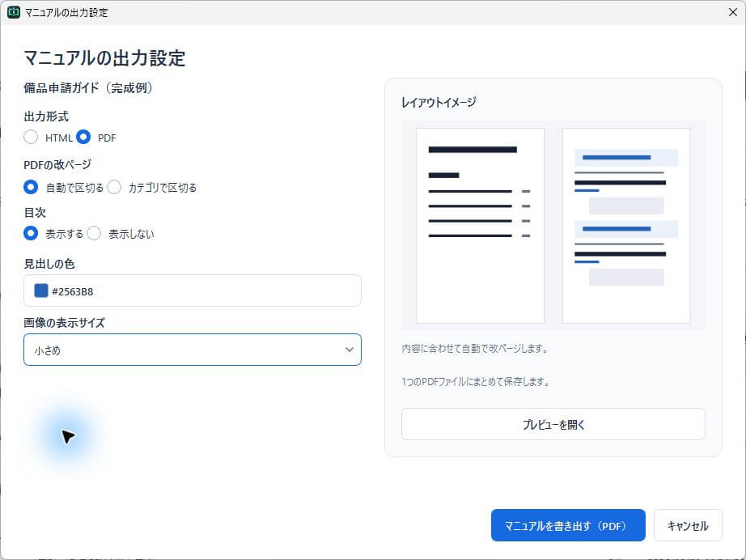
Task: Select 表示しない for table of contents
Action: 94,233
